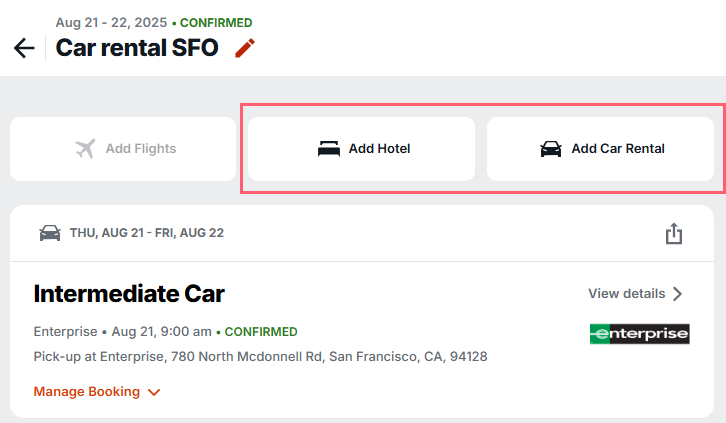Edit trip name with red pencil icon
The height and width of the screenshot is (423, 726).
point(245,48)
